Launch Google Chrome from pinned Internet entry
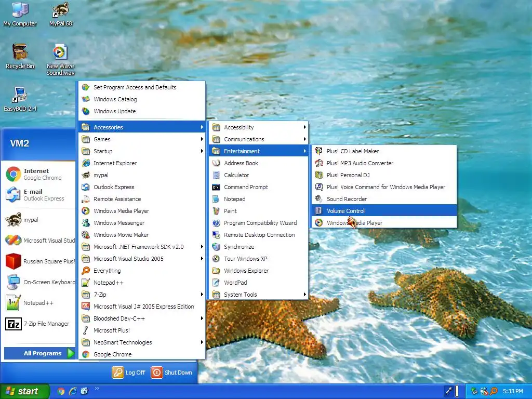Viewport: 532px width, 399px height. pos(38,174)
